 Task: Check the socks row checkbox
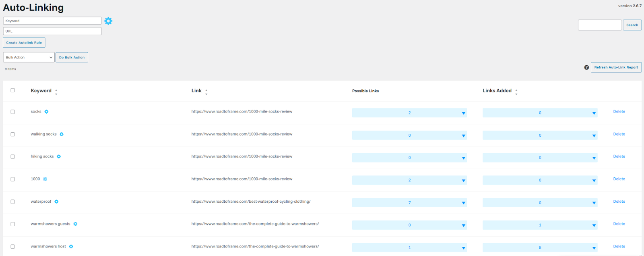[12, 112]
